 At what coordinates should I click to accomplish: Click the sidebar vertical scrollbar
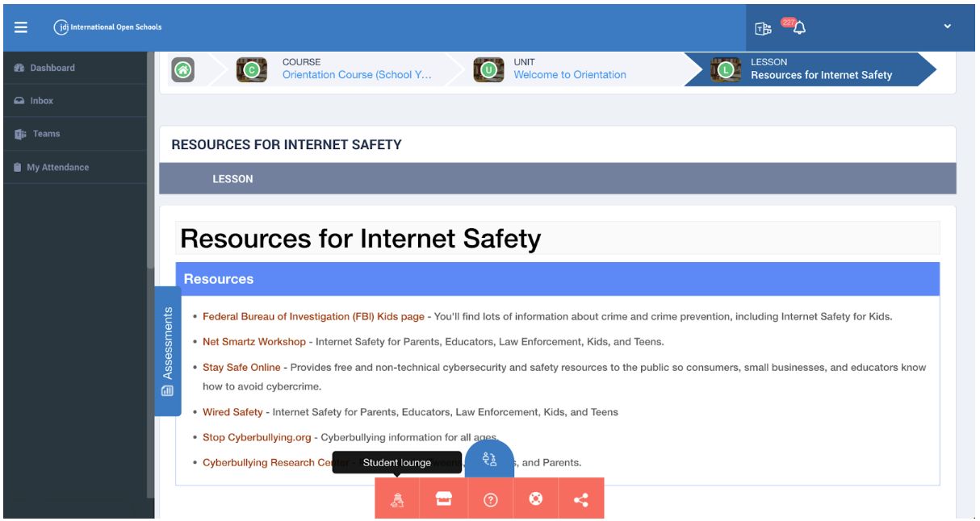150,161
